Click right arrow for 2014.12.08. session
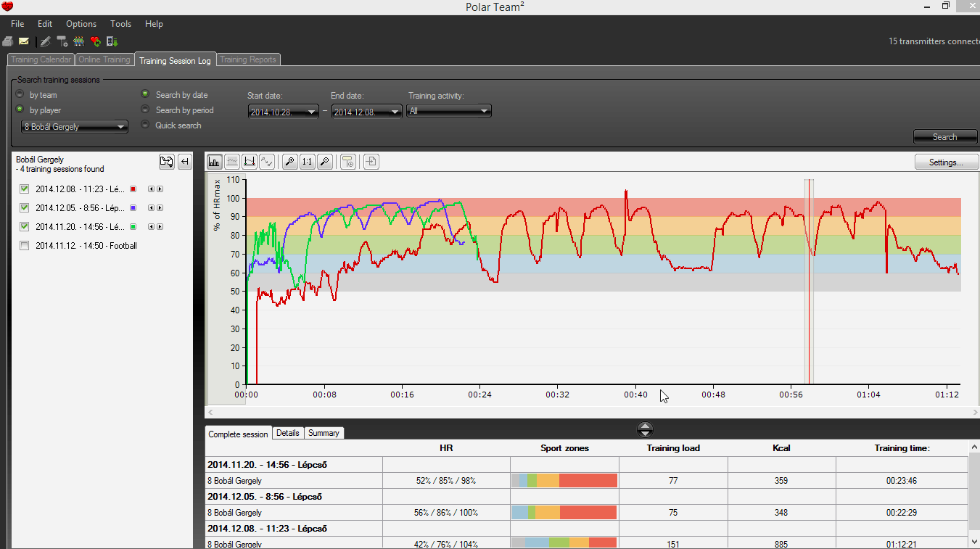Viewport: 980px width, 549px height. point(160,189)
